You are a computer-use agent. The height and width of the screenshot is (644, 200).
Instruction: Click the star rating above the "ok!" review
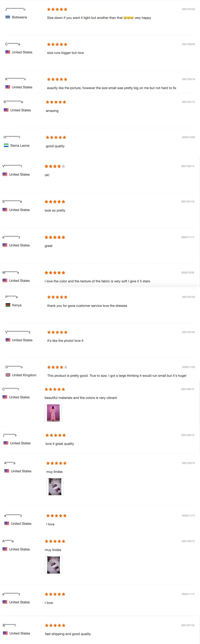click(x=55, y=166)
